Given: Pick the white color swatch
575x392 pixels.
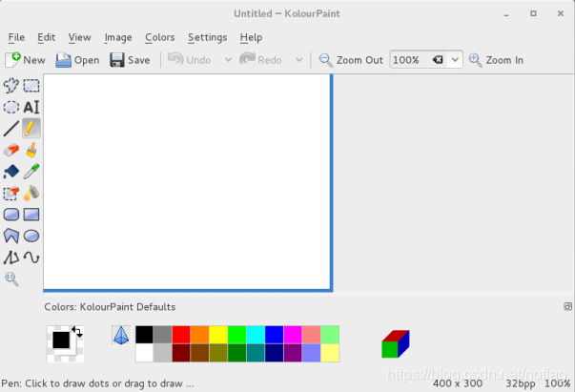Looking at the screenshot, I should point(145,353).
